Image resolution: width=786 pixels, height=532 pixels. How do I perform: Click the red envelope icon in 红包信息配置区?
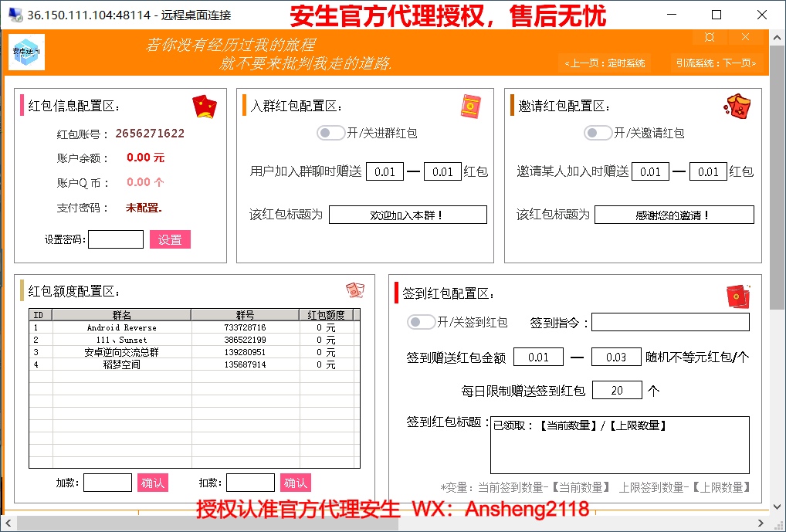204,106
